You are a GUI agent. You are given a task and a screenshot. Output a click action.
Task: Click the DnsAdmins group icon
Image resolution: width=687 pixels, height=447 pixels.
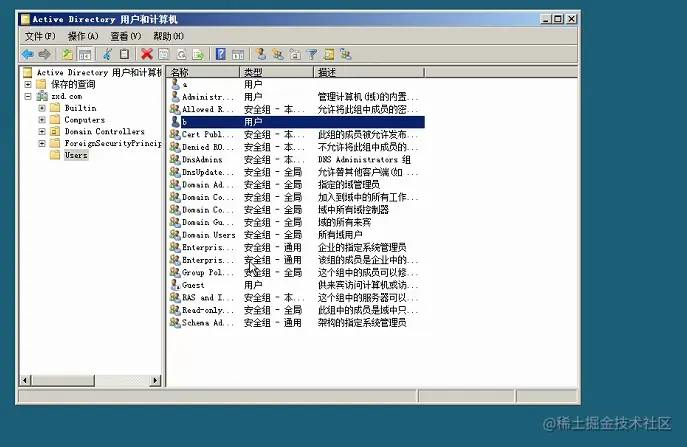pyautogui.click(x=175, y=160)
